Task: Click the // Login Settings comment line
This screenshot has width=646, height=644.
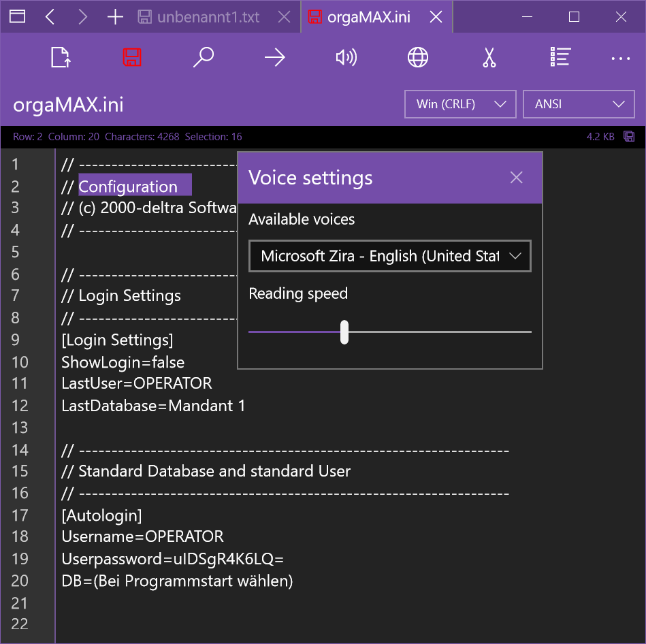Action: [120, 295]
